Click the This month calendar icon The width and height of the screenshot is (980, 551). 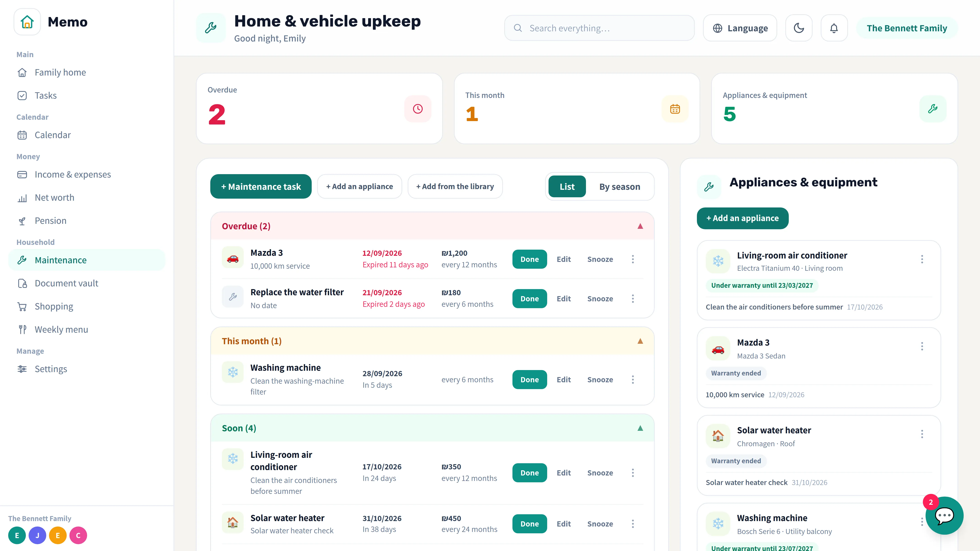tap(675, 109)
